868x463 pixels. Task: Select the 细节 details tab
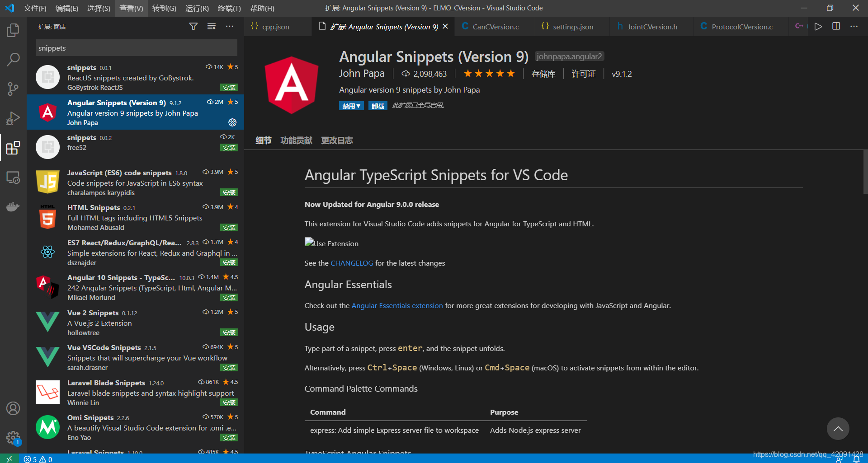(264, 140)
